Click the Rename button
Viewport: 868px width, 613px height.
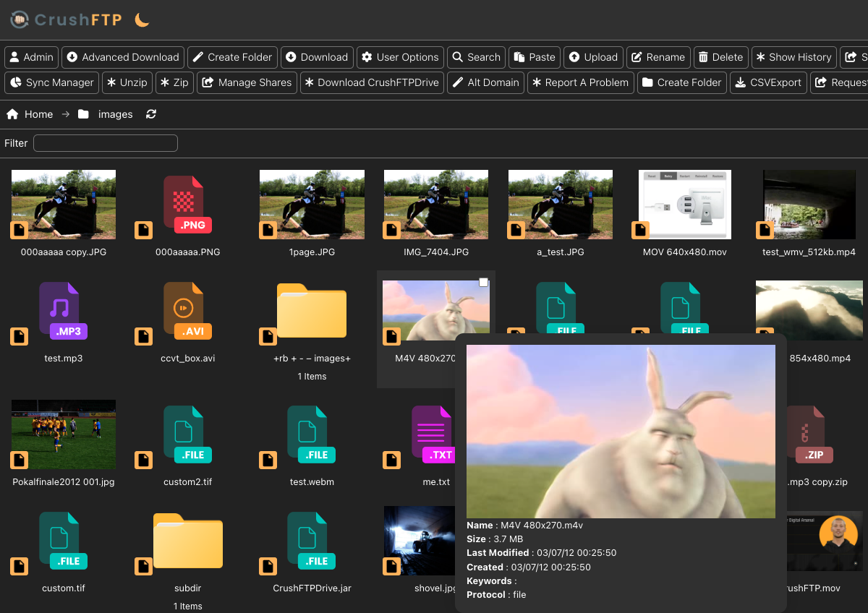658,57
